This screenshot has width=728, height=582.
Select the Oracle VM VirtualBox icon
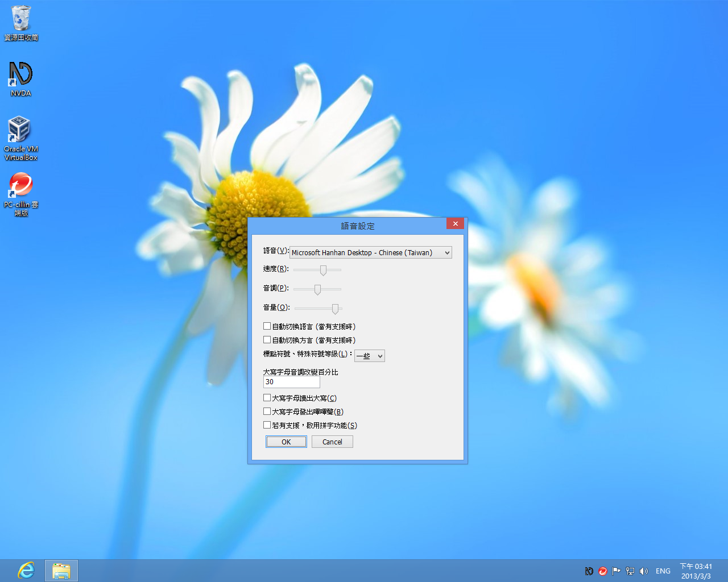(x=20, y=130)
